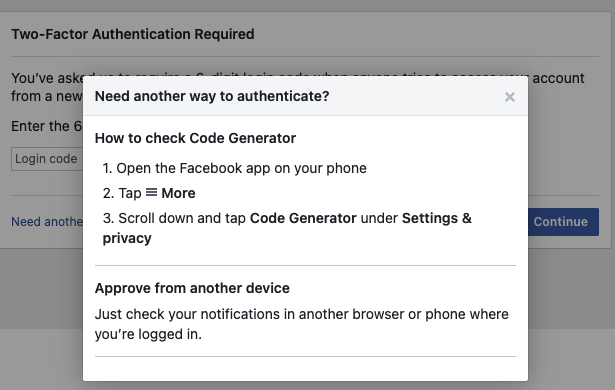Focus the Login code input field
Viewport: 615px width, 390px height.
pyautogui.click(x=47, y=159)
